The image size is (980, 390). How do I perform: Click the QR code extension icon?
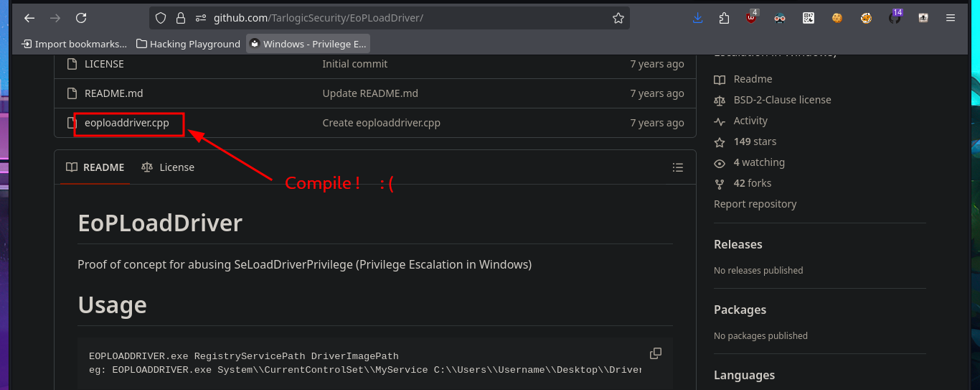click(x=808, y=18)
